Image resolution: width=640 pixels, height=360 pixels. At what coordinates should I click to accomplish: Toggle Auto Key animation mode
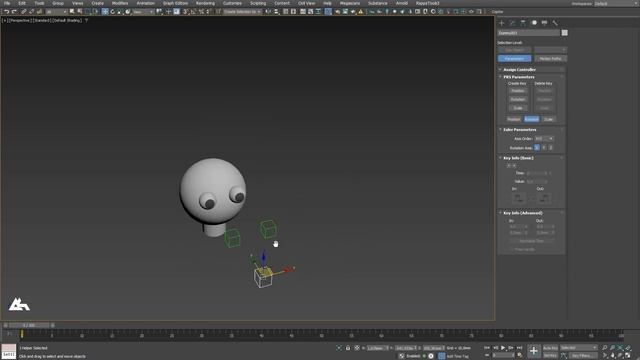pyautogui.click(x=550, y=348)
